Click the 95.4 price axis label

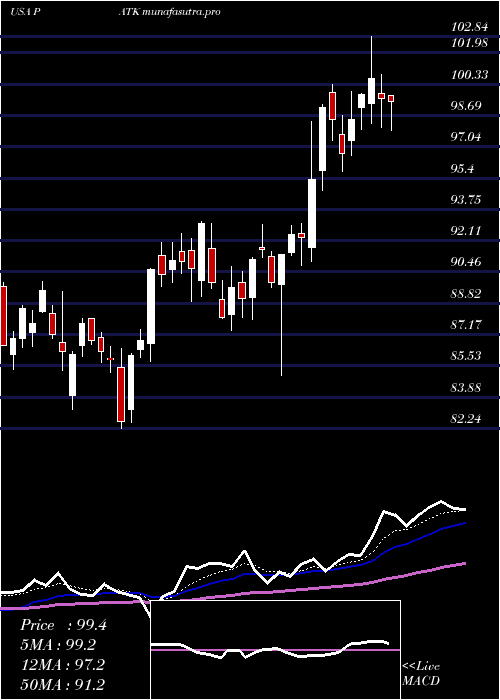tap(463, 168)
